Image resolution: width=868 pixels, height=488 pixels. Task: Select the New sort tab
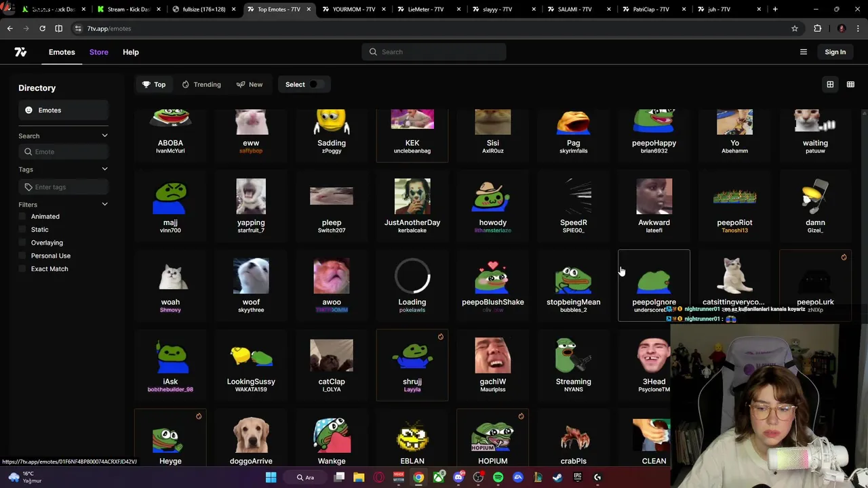tap(250, 85)
